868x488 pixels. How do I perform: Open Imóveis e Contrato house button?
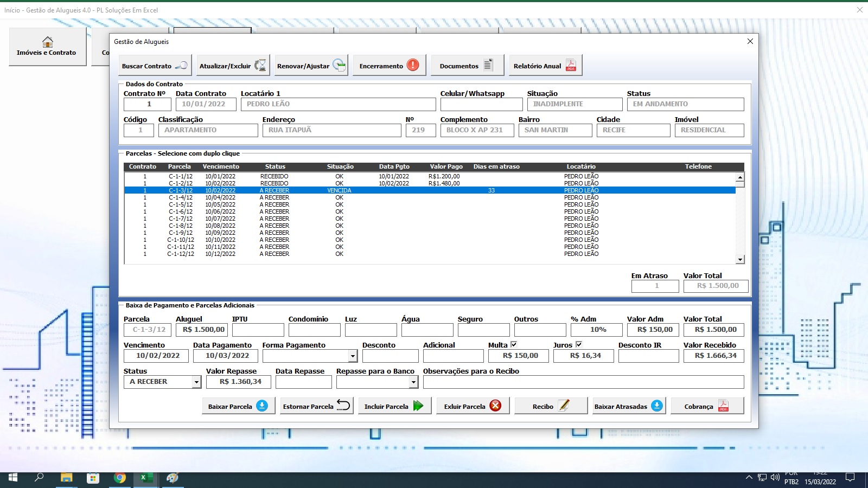coord(47,47)
